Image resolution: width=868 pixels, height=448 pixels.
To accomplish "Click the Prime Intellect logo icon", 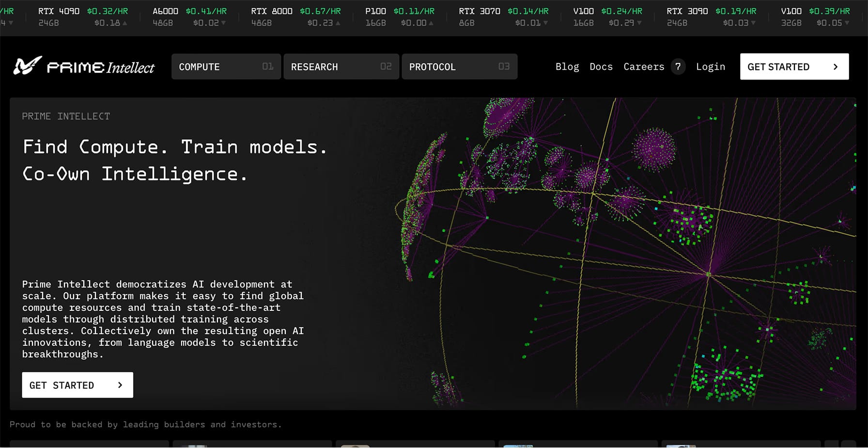I will click(x=27, y=66).
